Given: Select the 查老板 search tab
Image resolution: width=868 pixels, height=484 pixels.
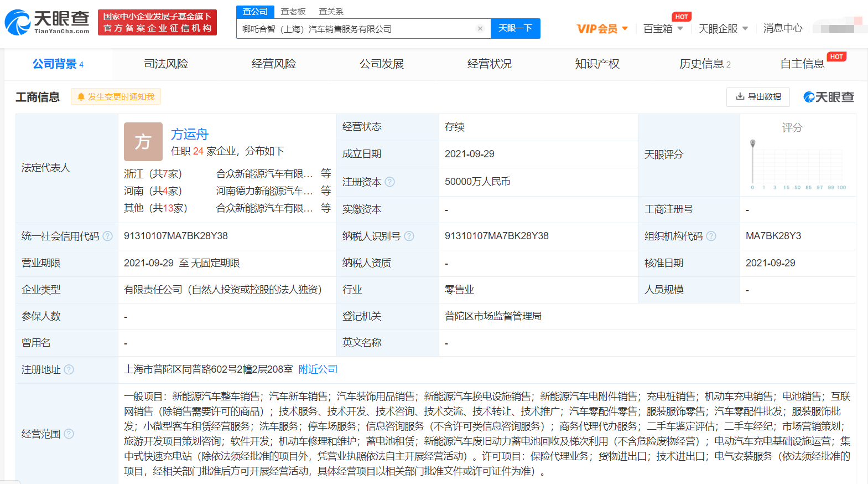Looking at the screenshot, I should 293,12.
